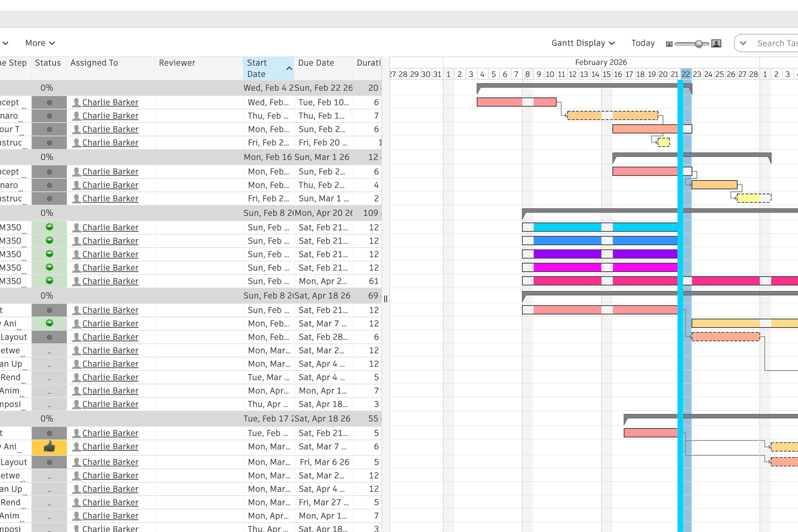The height and width of the screenshot is (532, 798).
Task: Open the Search Tasks filter dropdown
Action: 743,43
